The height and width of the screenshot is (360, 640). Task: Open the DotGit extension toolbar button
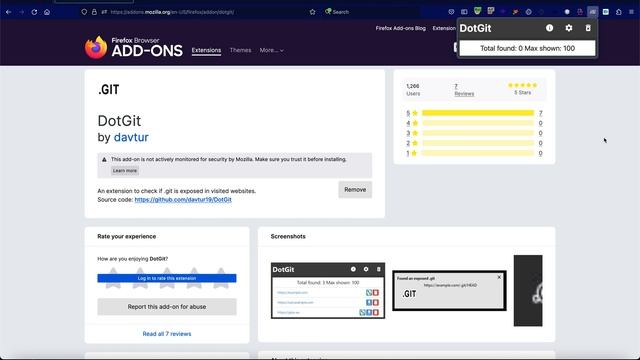click(x=593, y=12)
